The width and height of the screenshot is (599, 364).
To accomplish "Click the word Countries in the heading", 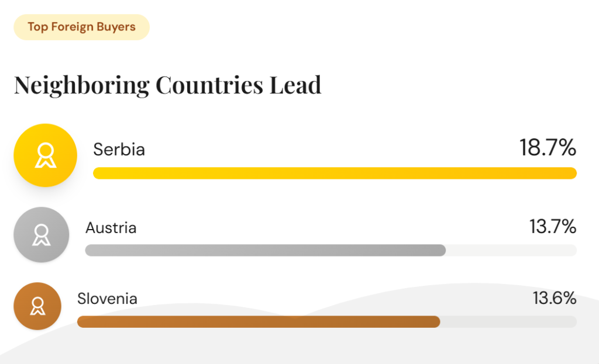I will pyautogui.click(x=209, y=85).
